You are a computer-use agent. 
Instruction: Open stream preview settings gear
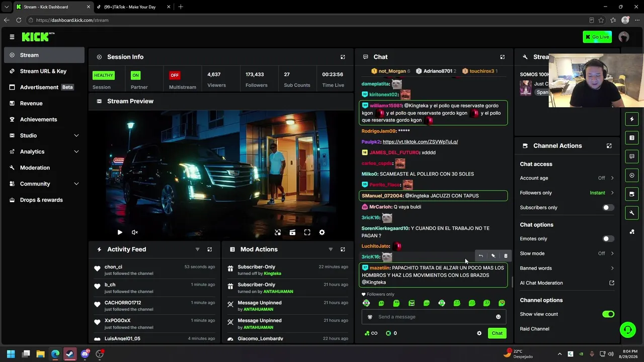coord(322,232)
